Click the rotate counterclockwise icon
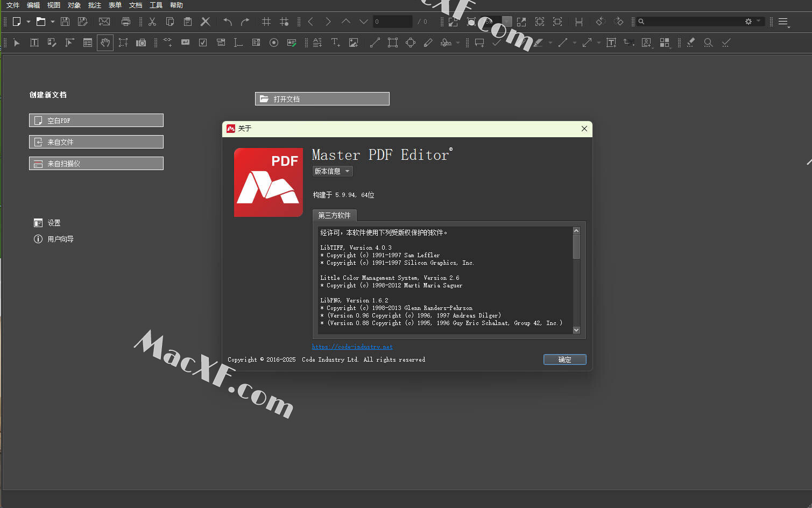This screenshot has width=812, height=508. coord(601,22)
